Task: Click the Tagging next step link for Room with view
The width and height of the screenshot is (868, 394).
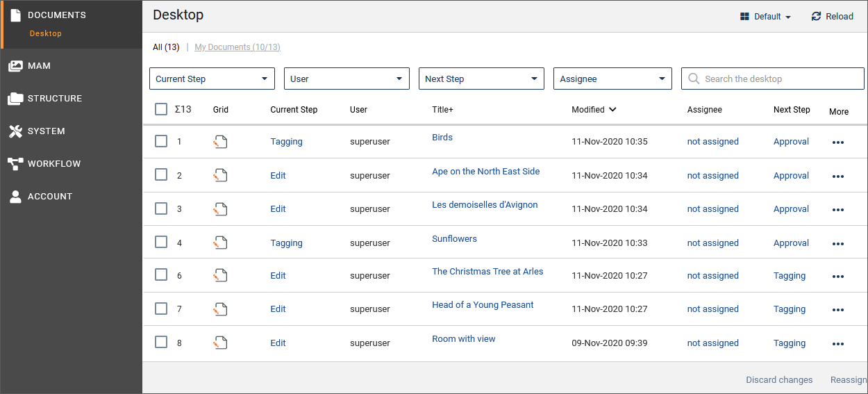Action: [x=790, y=343]
